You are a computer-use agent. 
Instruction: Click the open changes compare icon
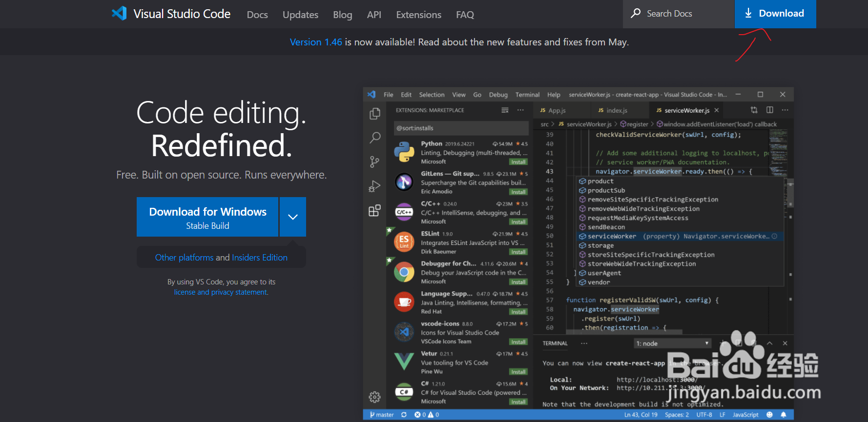754,110
